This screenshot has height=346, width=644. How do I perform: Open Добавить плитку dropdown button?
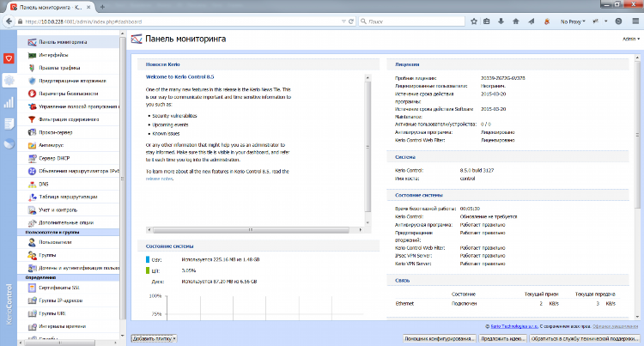(154, 338)
